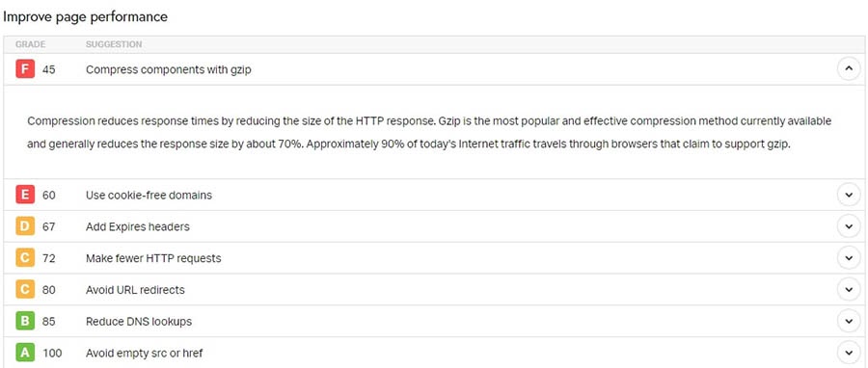The image size is (868, 368).
Task: Click the green B grade badge
Action: click(25, 321)
